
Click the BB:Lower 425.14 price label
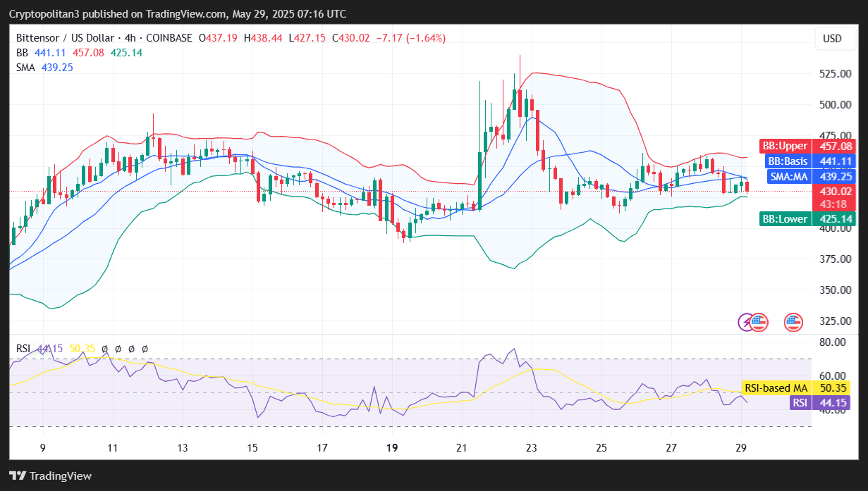(807, 219)
